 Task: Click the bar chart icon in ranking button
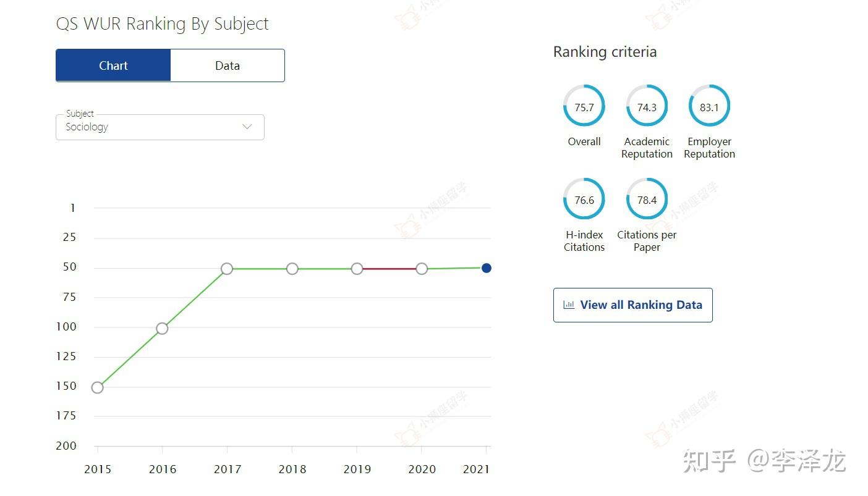pos(569,305)
